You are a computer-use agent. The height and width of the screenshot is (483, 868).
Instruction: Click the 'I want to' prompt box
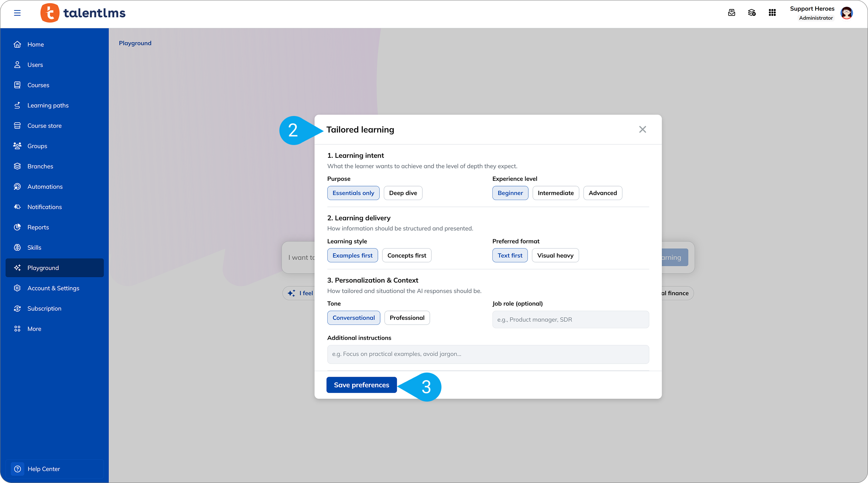[x=299, y=258]
